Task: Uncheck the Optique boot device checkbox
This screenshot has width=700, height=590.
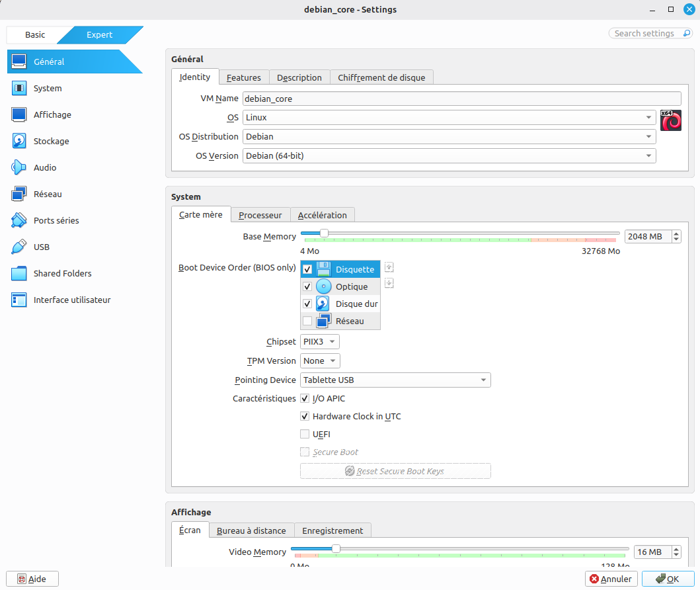Action: tap(307, 287)
